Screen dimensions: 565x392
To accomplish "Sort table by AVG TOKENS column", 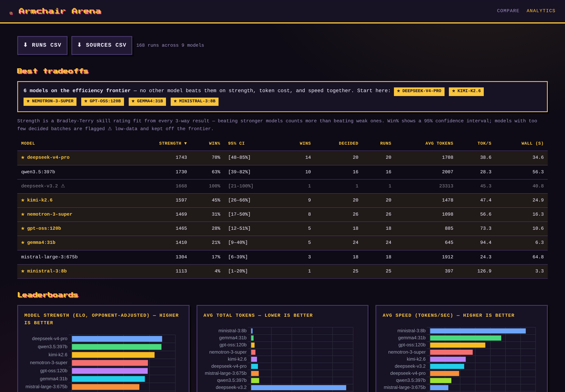I will pyautogui.click(x=439, y=143).
